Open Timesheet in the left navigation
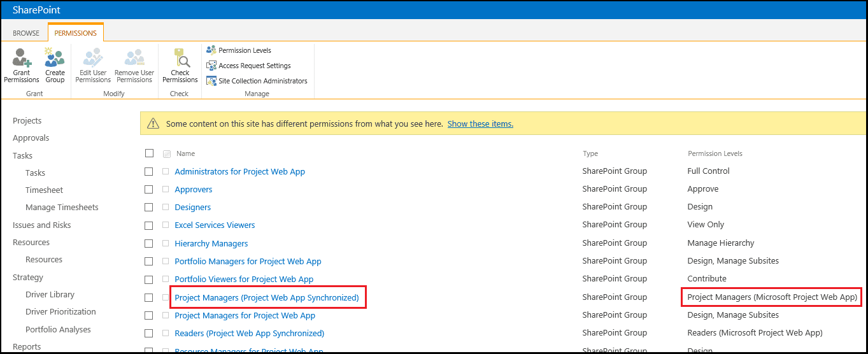The width and height of the screenshot is (868, 354). pyautogui.click(x=44, y=190)
